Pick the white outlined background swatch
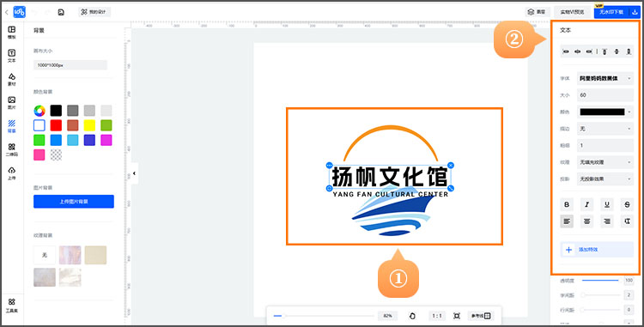 39,125
